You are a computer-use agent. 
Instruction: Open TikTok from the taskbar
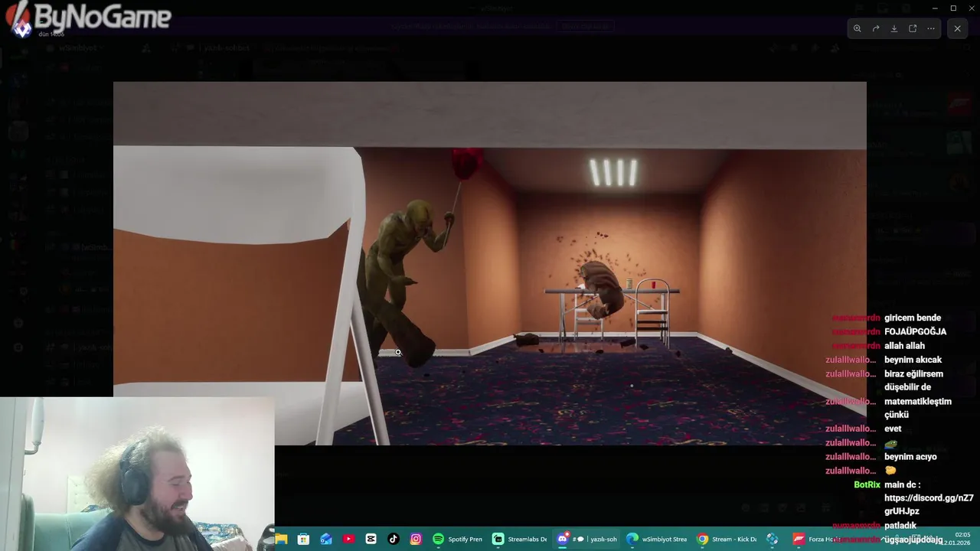[x=394, y=539]
